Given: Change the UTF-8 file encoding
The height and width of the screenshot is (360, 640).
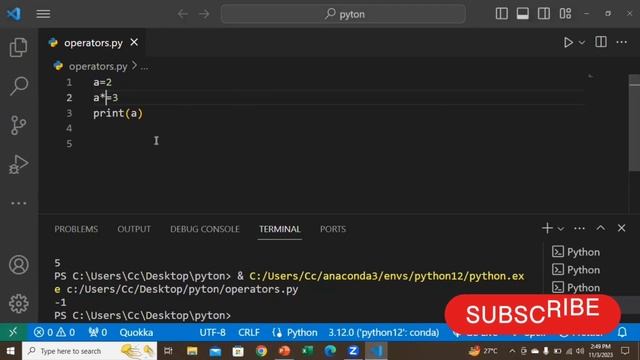Looking at the screenshot, I should 212,332.
